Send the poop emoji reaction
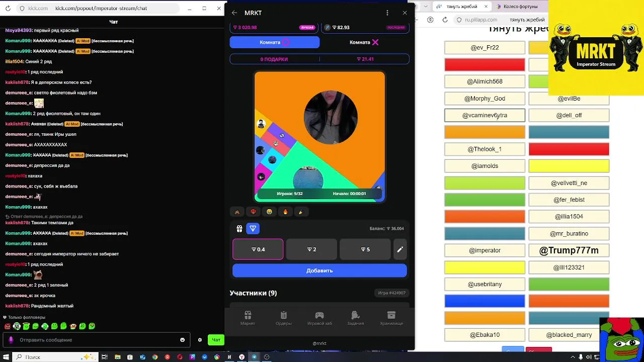644x362 pixels. (237, 212)
